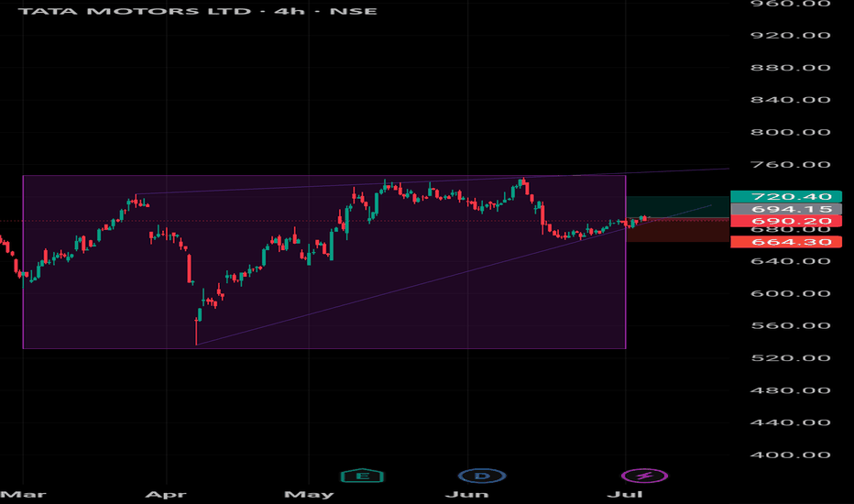The image size is (854, 504).
Task: Click the purple lightning event marker icon
Action: 645,477
